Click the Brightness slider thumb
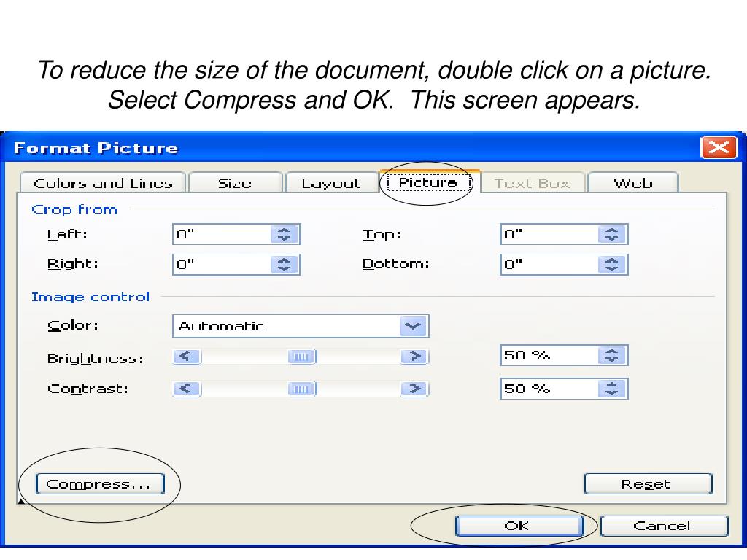Viewport: 747px width, 560px height. (x=302, y=357)
